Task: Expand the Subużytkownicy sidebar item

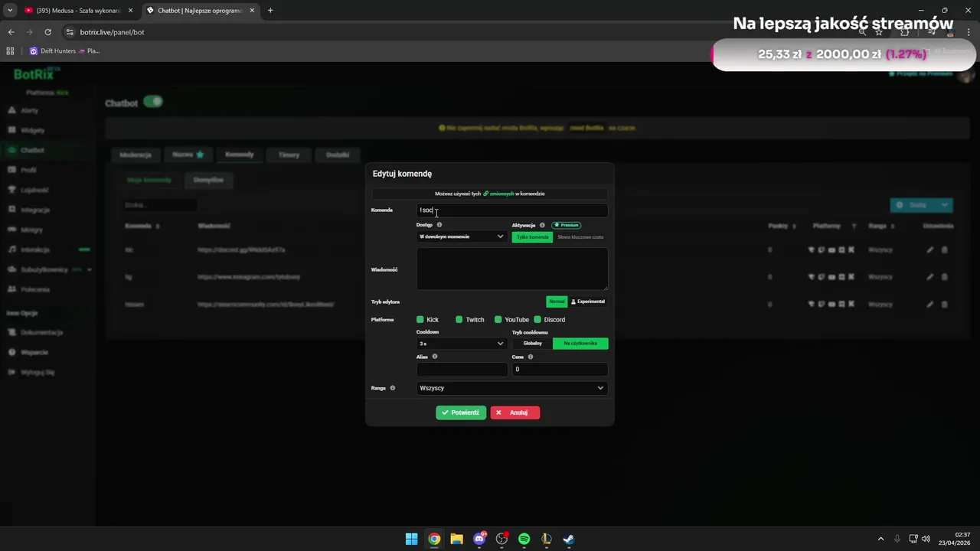Action: point(89,269)
